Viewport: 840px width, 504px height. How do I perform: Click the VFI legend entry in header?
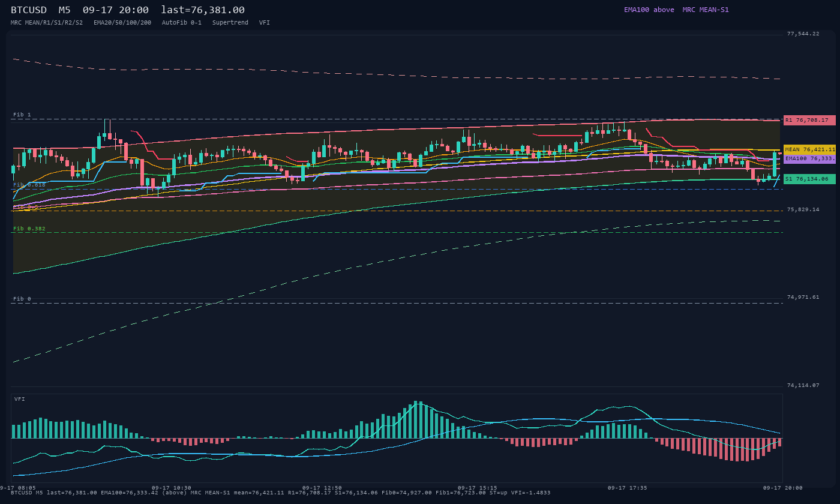click(265, 22)
